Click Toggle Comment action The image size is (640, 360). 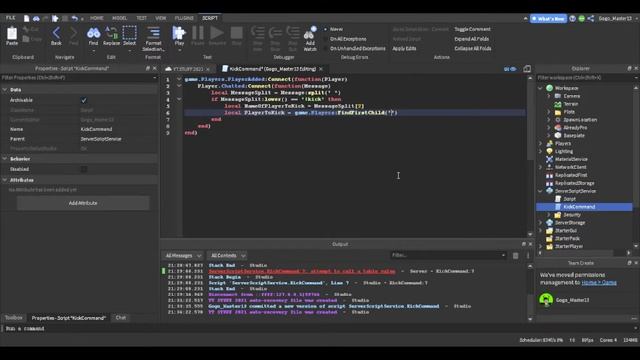point(472,29)
